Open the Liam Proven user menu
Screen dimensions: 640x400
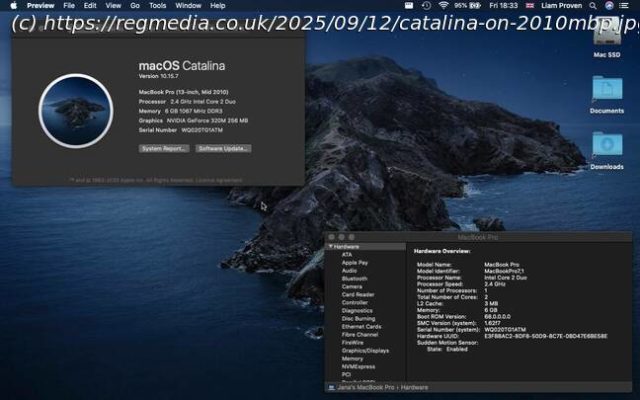point(562,6)
